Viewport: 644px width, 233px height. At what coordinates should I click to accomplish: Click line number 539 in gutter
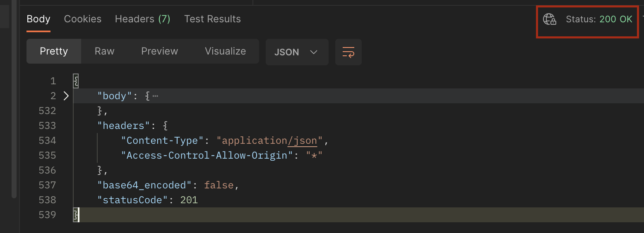[x=47, y=215]
